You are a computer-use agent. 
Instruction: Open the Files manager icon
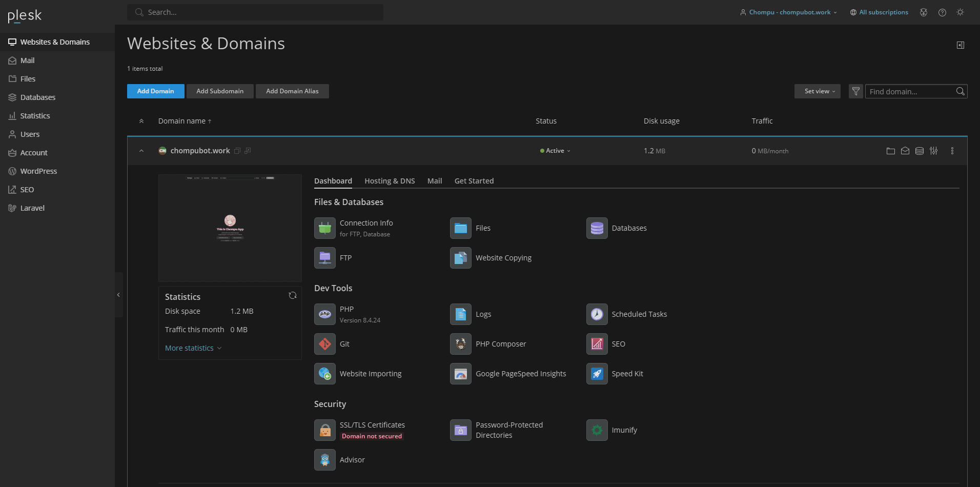tap(461, 228)
